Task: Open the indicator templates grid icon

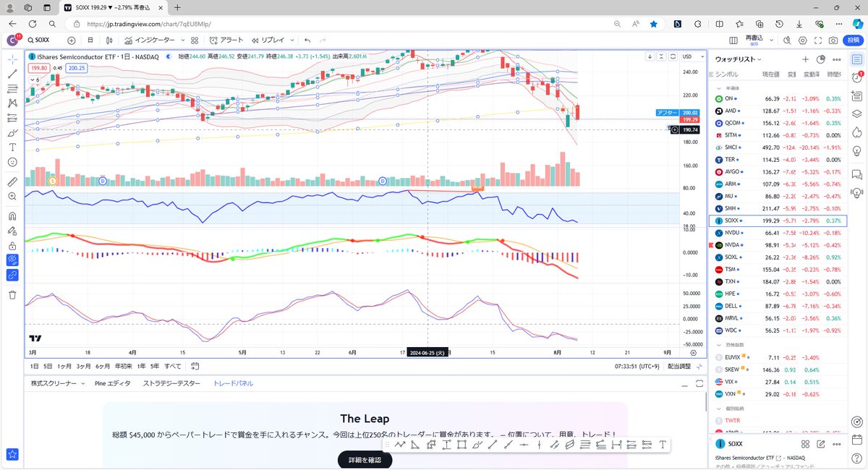Action: point(195,40)
